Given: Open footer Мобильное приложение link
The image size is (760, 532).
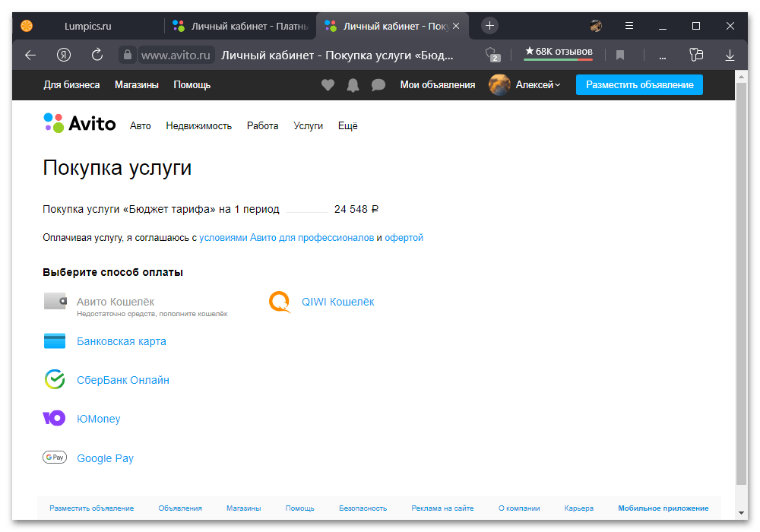Looking at the screenshot, I should (663, 508).
